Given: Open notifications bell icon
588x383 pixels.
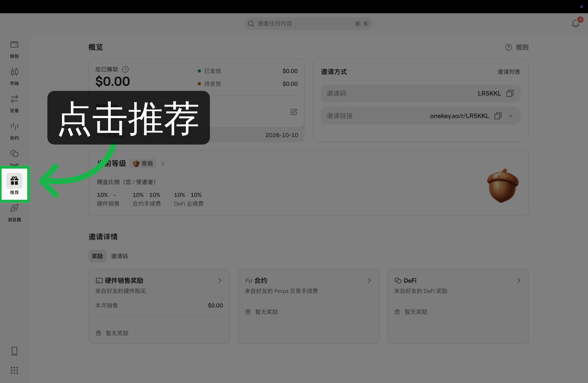Looking at the screenshot, I should pyautogui.click(x=576, y=23).
